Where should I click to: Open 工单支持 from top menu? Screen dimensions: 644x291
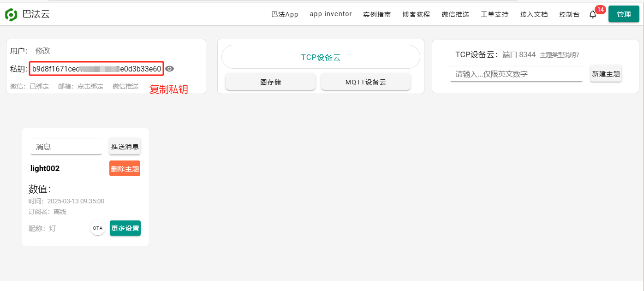[x=495, y=14]
